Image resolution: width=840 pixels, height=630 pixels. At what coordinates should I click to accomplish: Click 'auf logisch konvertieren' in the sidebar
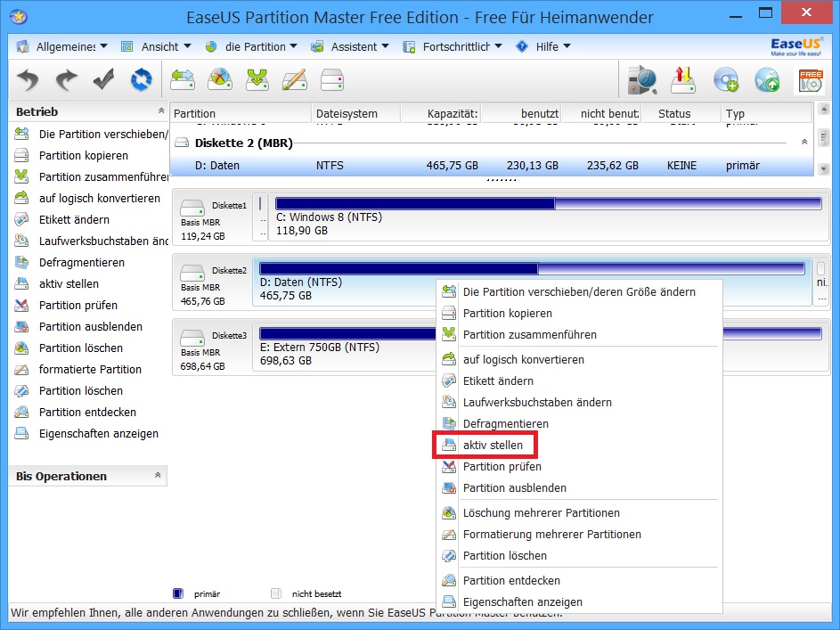click(x=99, y=198)
